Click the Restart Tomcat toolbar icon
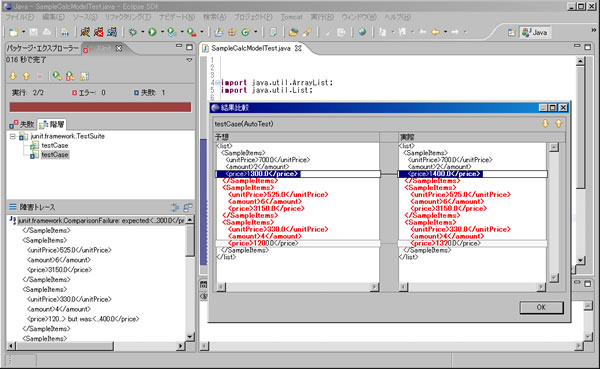 tap(112, 32)
